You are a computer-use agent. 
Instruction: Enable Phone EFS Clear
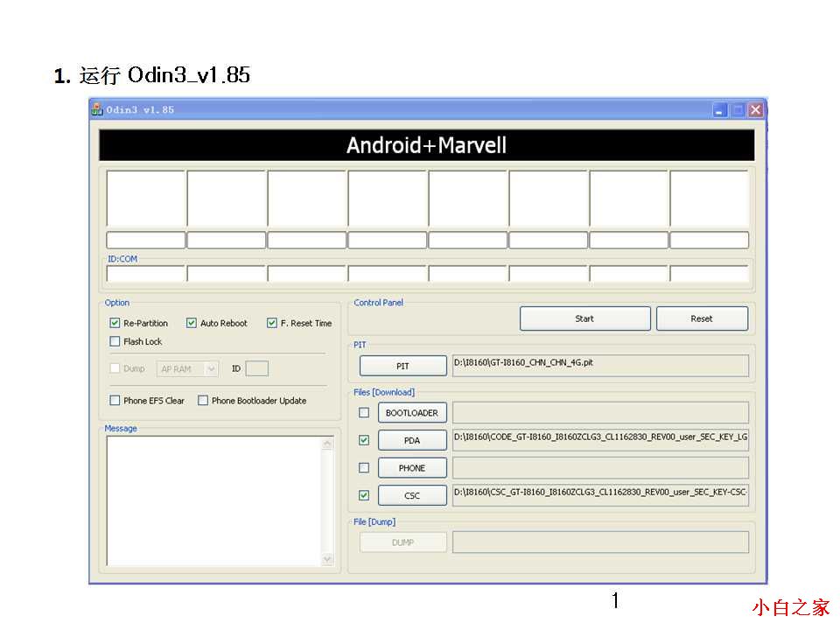115,400
